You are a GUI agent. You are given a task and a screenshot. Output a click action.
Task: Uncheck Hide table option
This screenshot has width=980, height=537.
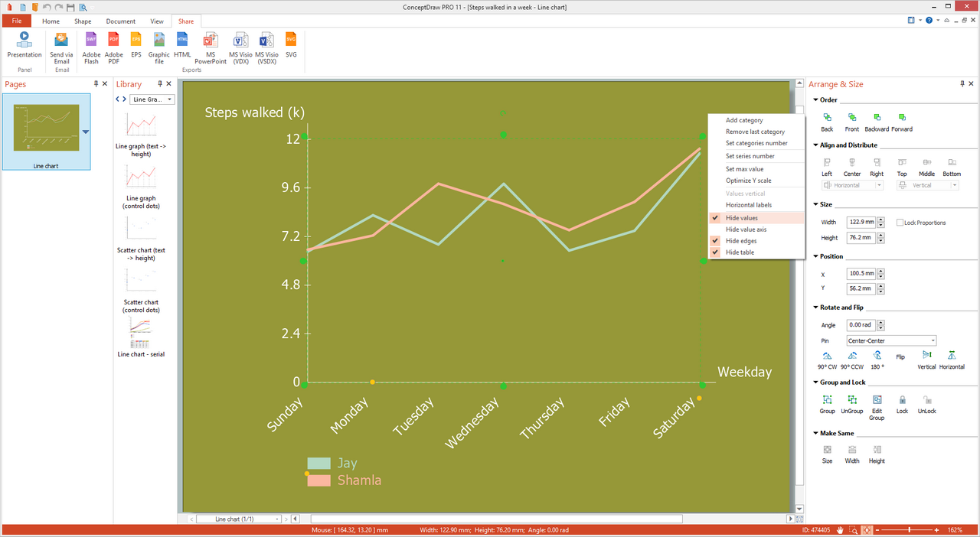pos(756,252)
